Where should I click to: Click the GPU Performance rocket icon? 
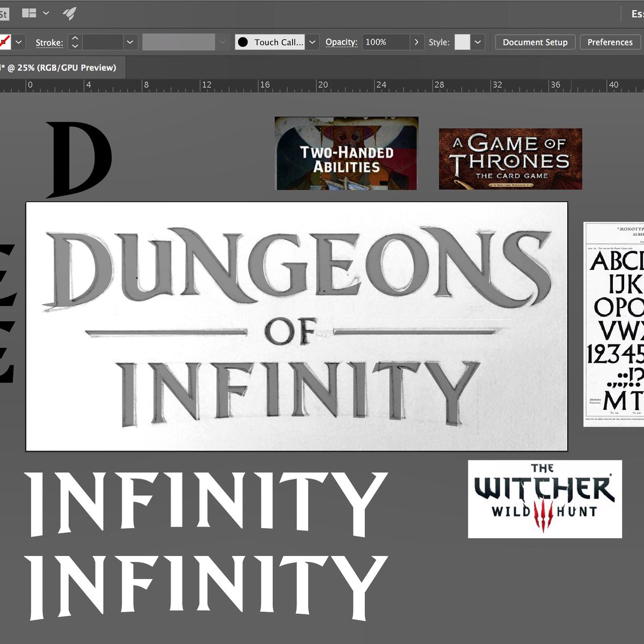click(x=69, y=13)
